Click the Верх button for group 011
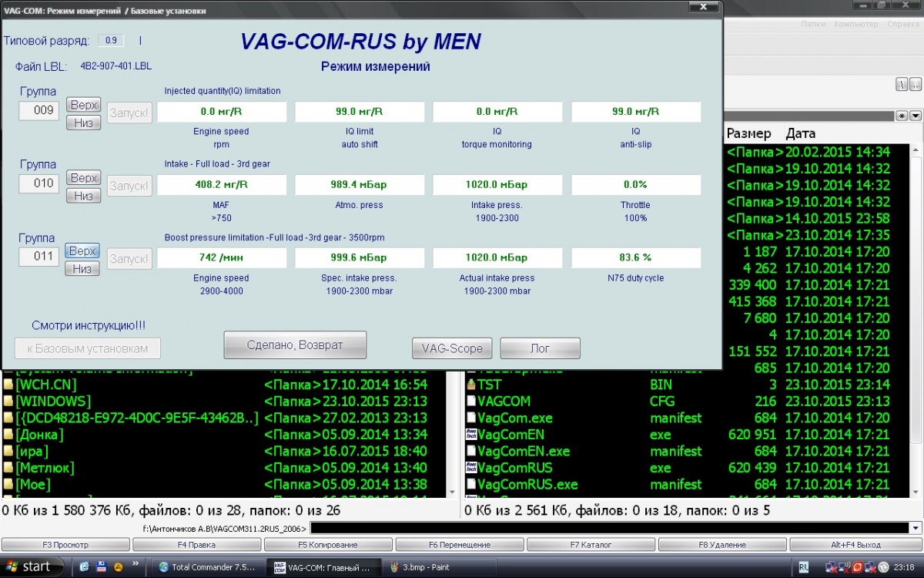Screen dimensions: 924x578 (83, 251)
